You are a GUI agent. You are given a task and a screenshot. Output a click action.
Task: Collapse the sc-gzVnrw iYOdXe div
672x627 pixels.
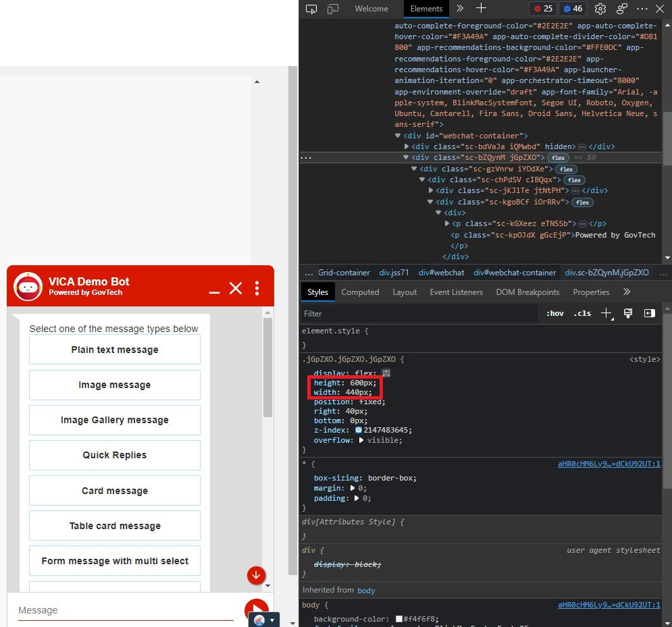(x=413, y=169)
